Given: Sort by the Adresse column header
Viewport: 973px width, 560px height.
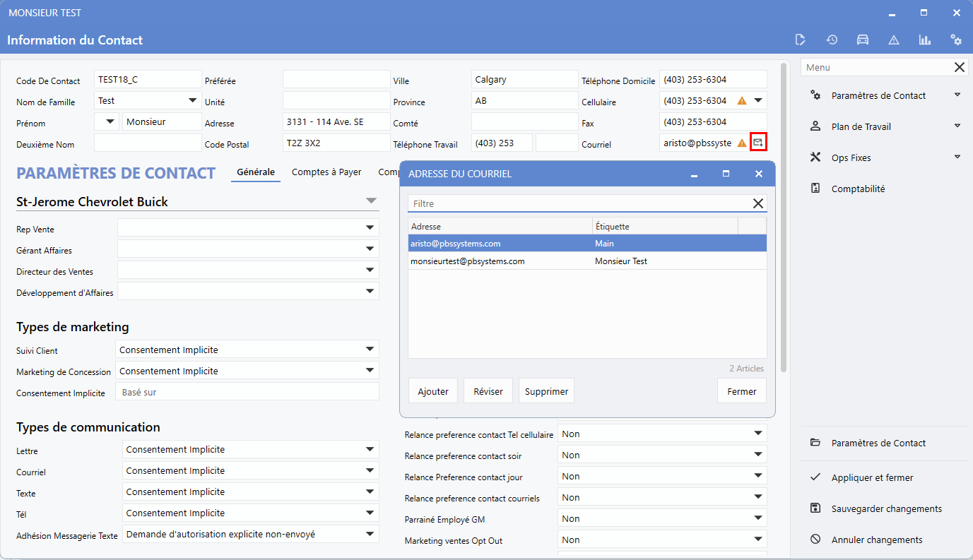Looking at the screenshot, I should [500, 226].
